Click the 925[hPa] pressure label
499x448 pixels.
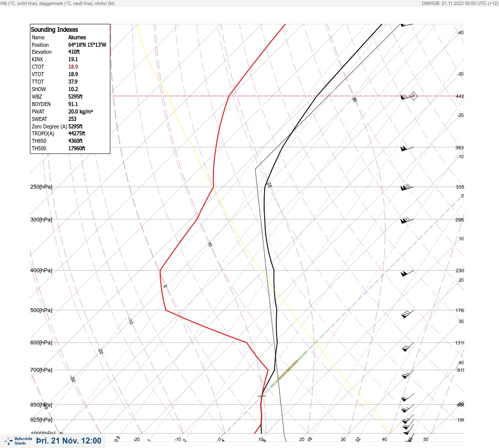pyautogui.click(x=41, y=420)
